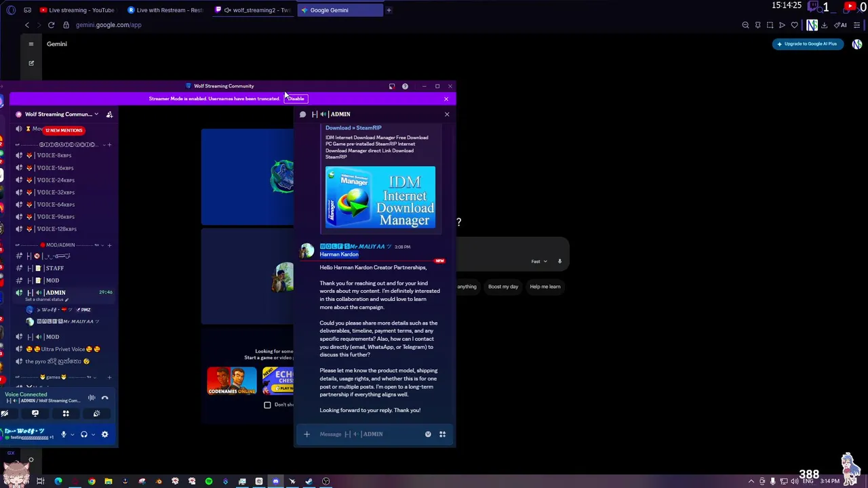Open emoji picker in message box
The image size is (868, 488).
tap(428, 434)
